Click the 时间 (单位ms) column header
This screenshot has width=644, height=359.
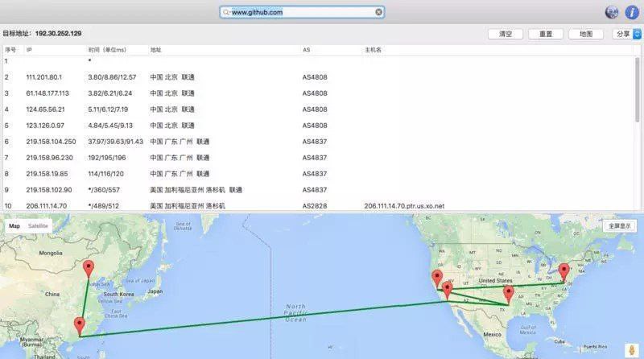click(x=106, y=50)
